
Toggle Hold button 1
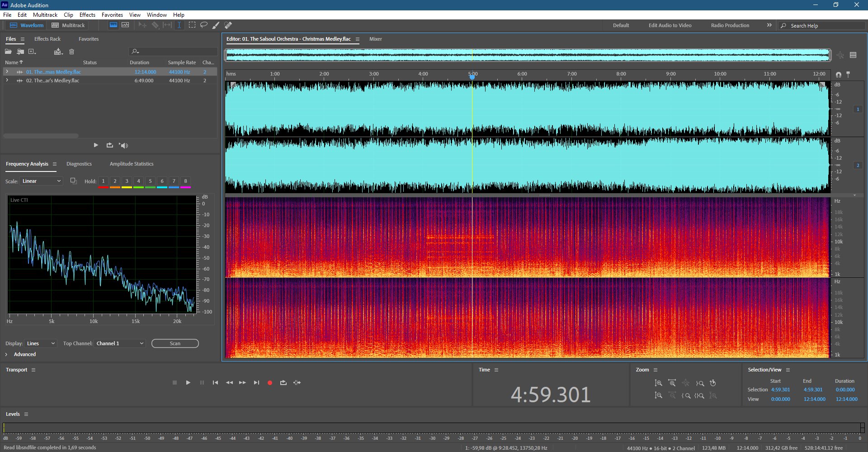pyautogui.click(x=103, y=181)
